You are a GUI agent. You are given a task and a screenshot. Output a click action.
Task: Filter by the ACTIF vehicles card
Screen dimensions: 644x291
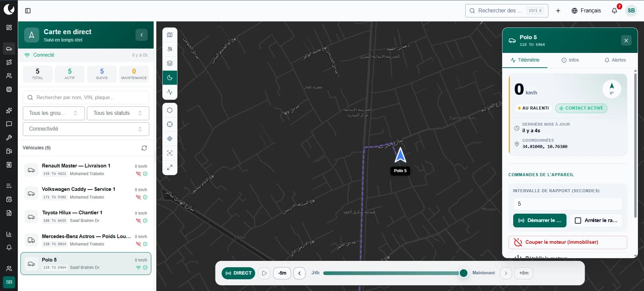click(70, 74)
